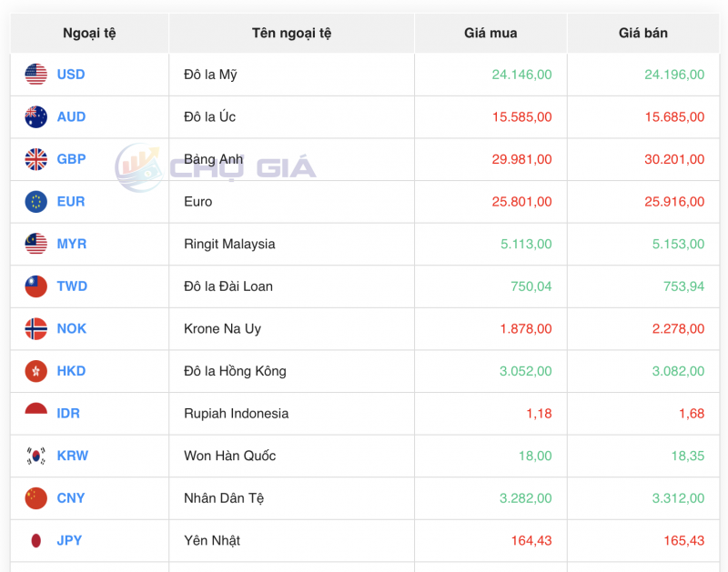Select the South Korean flag icon next to KRW
The width and height of the screenshot is (728, 572).
(35, 456)
